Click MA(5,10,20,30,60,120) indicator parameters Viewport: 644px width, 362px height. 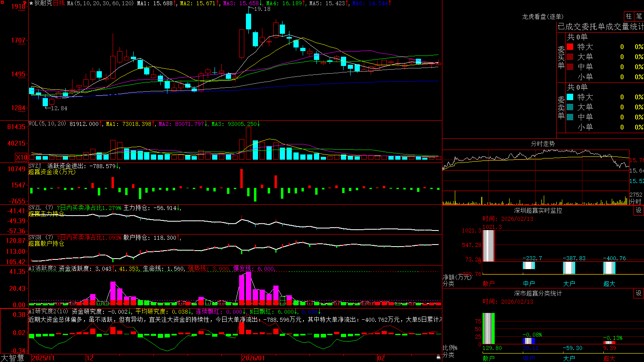tap(100, 3)
